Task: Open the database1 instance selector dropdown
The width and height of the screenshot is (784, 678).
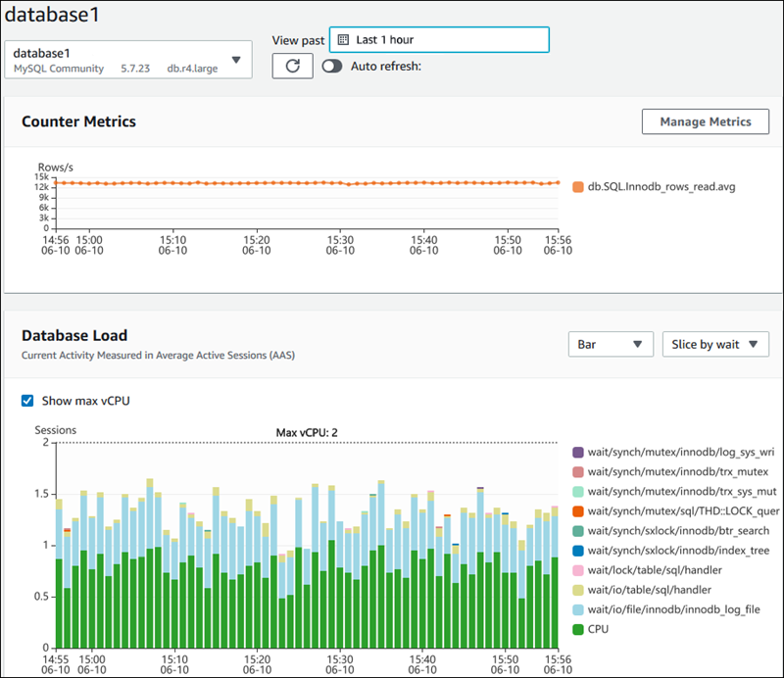Action: tap(235, 59)
